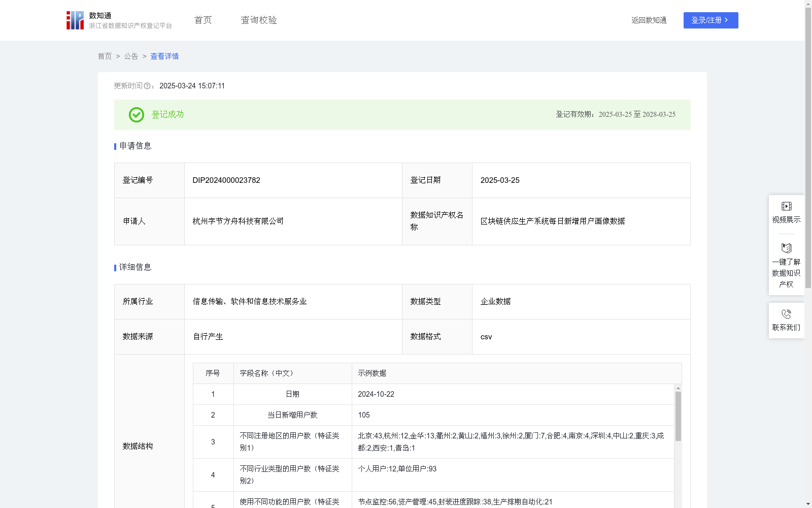This screenshot has width=812, height=508.
Task: Click the 登录/注册 button
Action: (710, 20)
